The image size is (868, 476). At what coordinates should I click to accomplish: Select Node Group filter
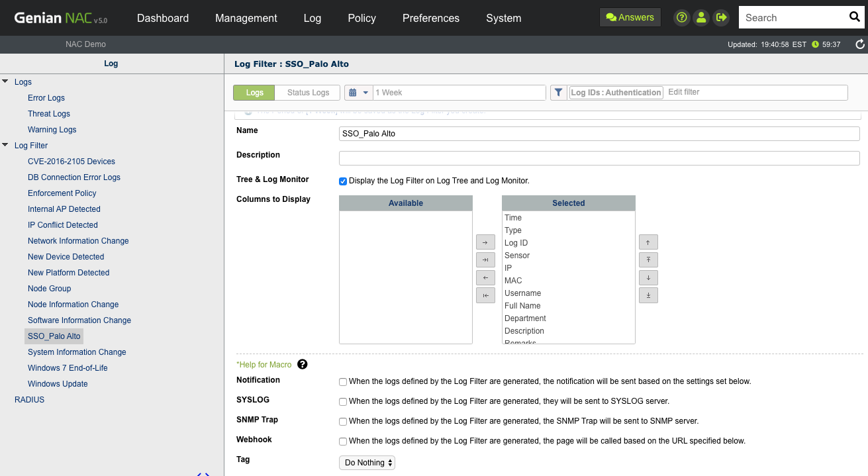click(50, 289)
